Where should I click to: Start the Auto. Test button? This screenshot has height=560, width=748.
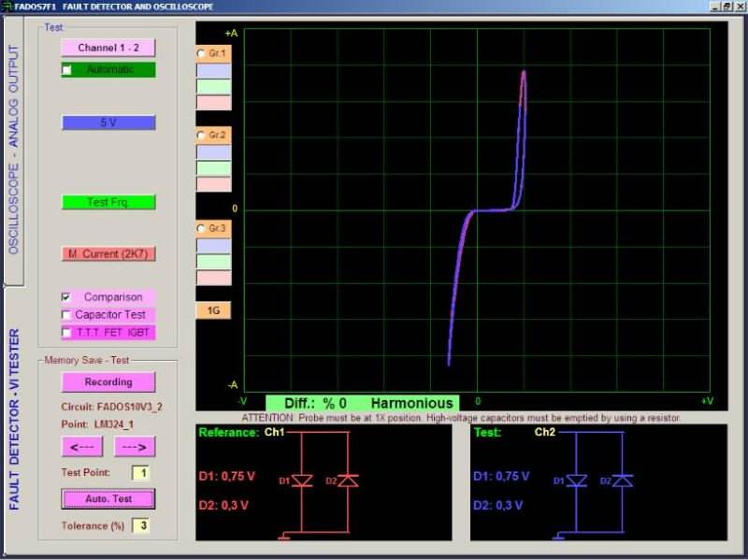pos(108,498)
